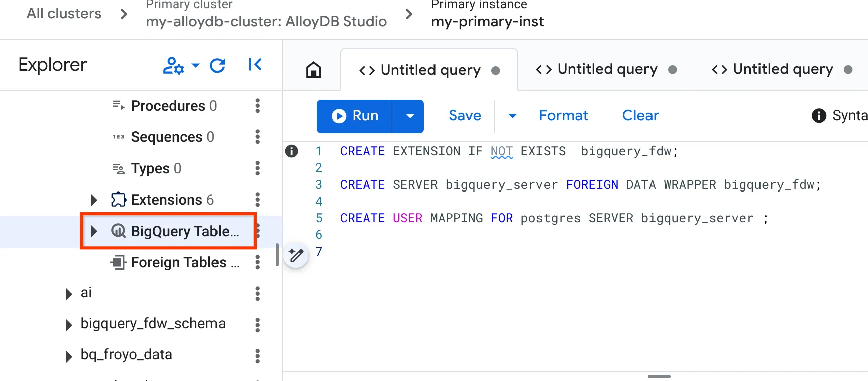The image size is (868, 381).
Task: Open more options for Sequences
Action: [x=258, y=137]
